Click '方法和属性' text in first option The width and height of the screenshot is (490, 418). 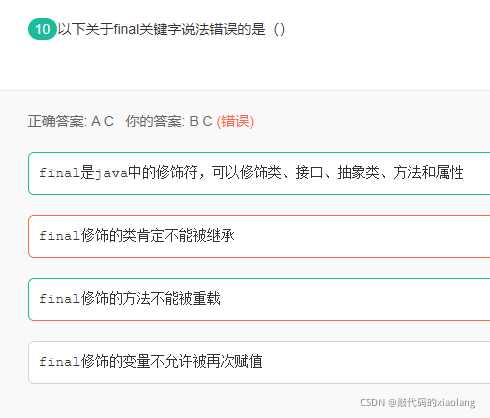click(428, 173)
